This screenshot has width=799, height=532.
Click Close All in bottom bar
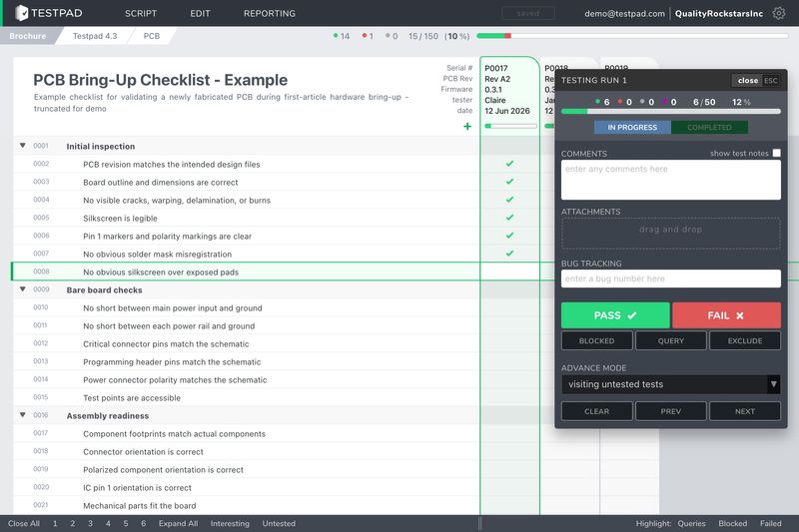(x=23, y=523)
